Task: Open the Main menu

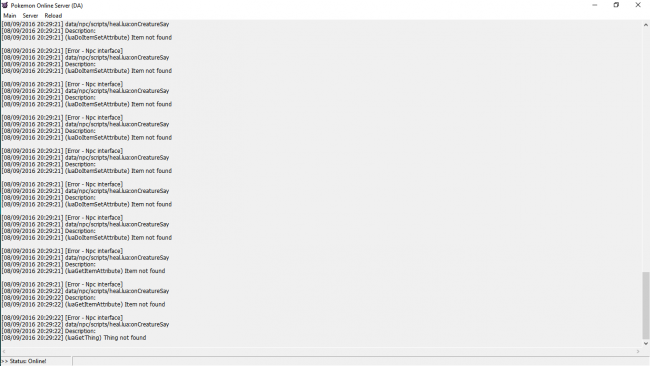Action: pos(10,16)
